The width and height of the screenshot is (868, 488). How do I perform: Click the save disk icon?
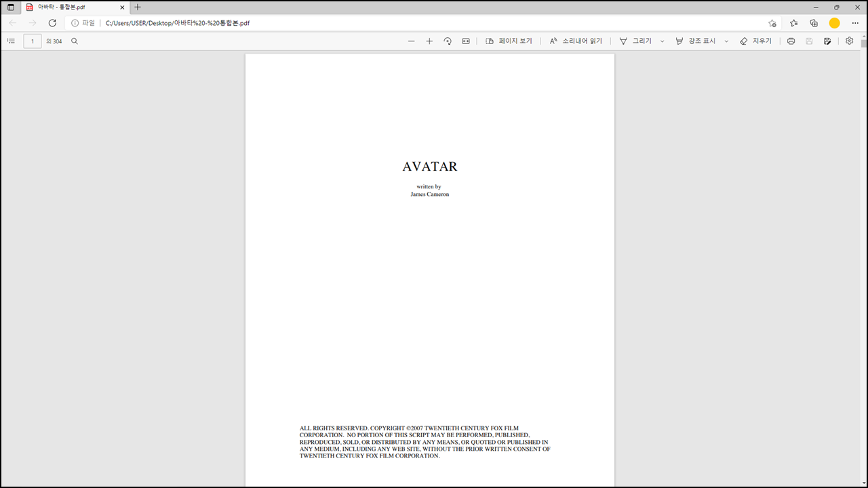coord(809,41)
